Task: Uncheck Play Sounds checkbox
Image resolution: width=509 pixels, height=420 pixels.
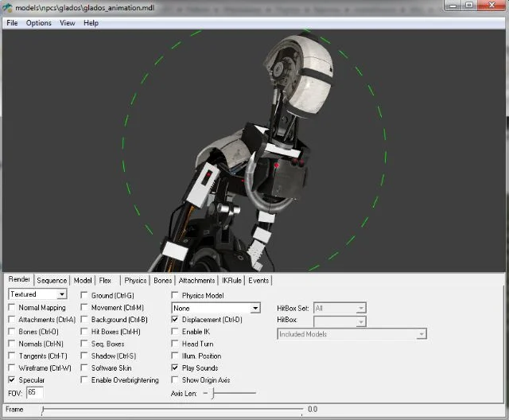Action: pos(175,367)
